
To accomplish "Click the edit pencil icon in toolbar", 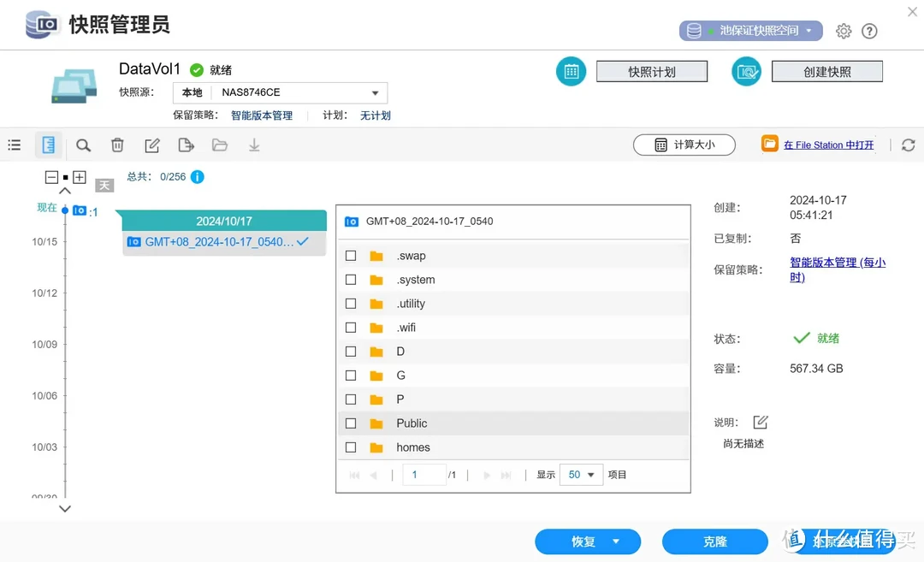I will (152, 145).
